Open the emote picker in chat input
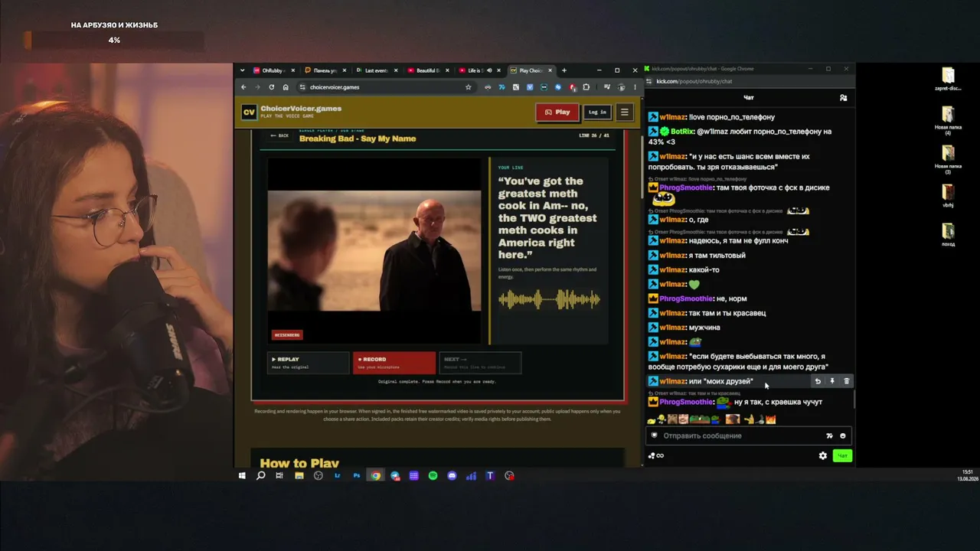Screen dimensions: 980x551 click(x=843, y=436)
